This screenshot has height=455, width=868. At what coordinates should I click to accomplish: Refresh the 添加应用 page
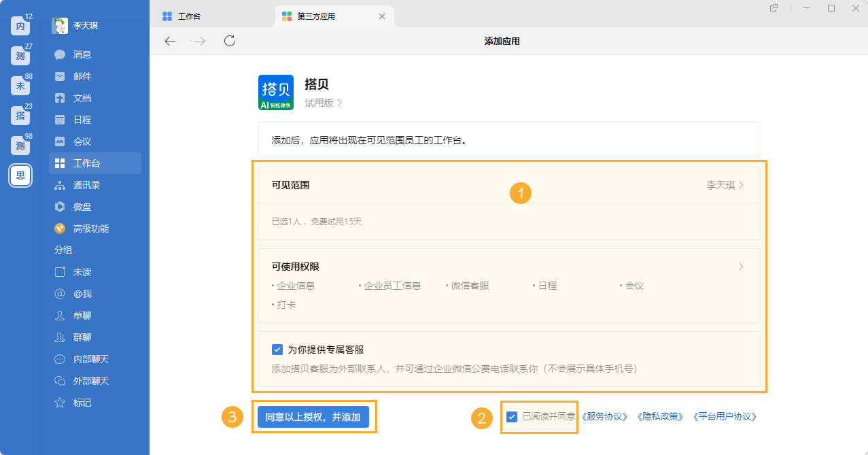tap(229, 41)
